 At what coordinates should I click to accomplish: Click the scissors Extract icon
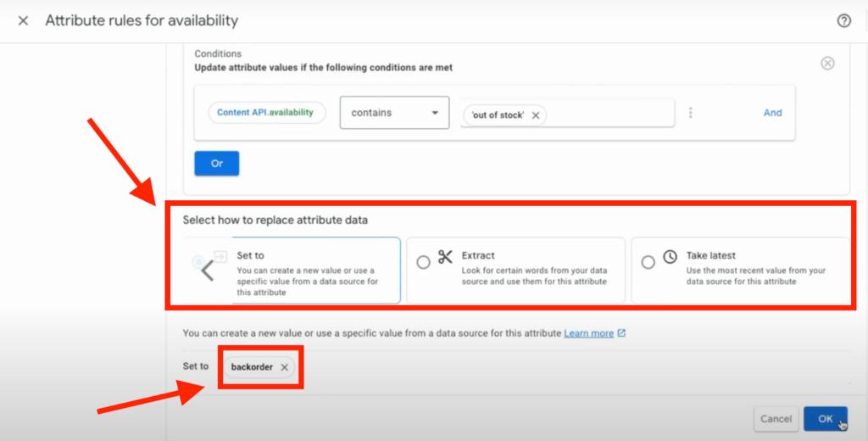(445, 256)
